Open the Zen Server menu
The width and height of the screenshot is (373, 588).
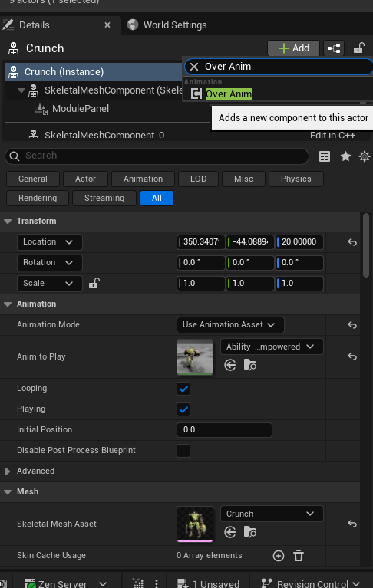point(66,583)
